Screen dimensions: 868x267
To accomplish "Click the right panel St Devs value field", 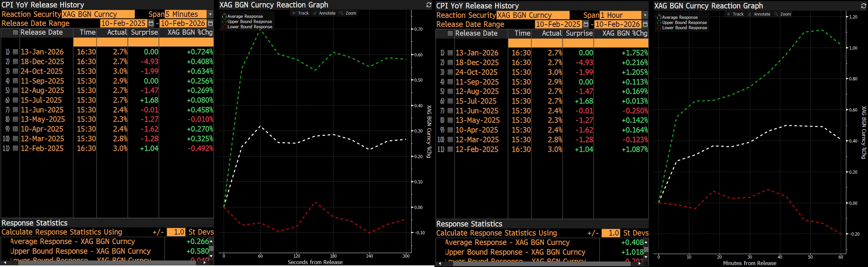I will [612, 233].
